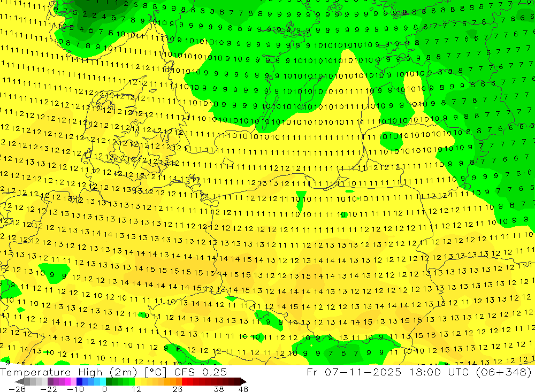Image resolution: width=535 pixels, height=392 pixels.
Task: Click the dark maroon right arrow of color scale
Action: pos(243,381)
